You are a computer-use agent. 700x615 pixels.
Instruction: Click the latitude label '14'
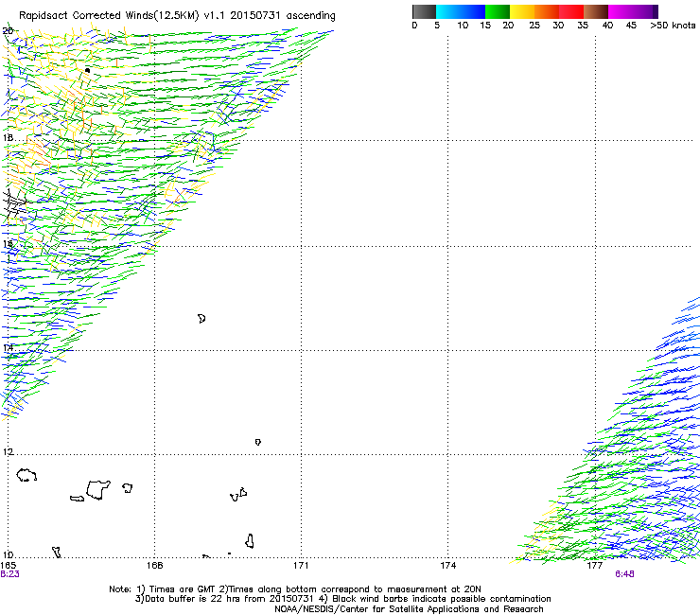(8, 348)
